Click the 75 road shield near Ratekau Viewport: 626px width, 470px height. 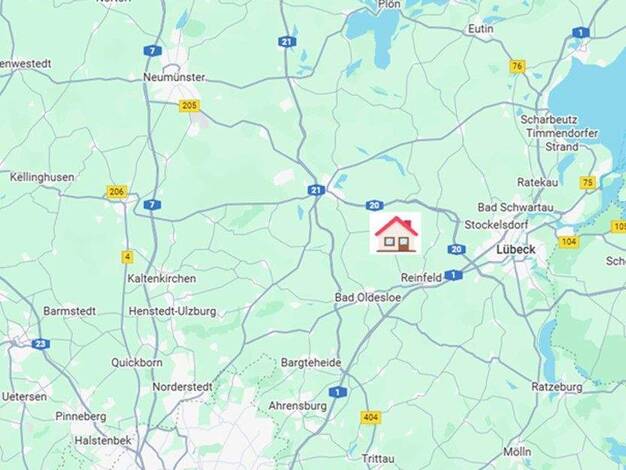coord(588,183)
